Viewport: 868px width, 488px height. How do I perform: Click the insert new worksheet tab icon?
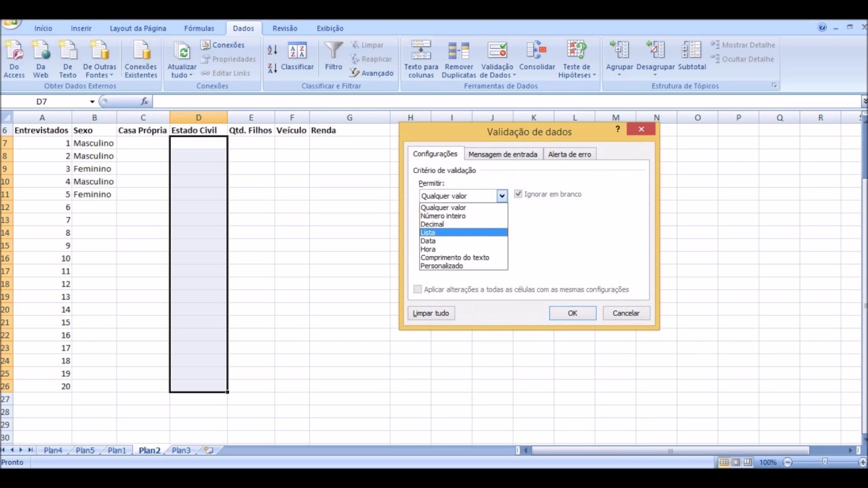click(209, 451)
